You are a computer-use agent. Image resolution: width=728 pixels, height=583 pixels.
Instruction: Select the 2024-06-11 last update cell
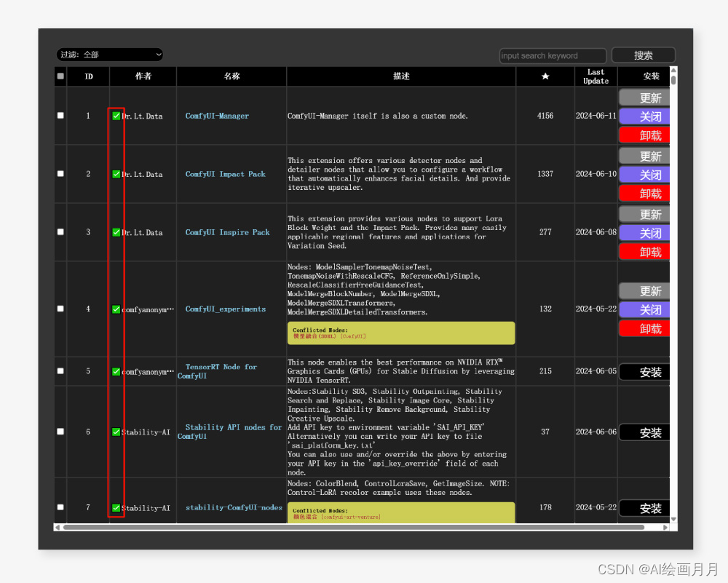(596, 116)
